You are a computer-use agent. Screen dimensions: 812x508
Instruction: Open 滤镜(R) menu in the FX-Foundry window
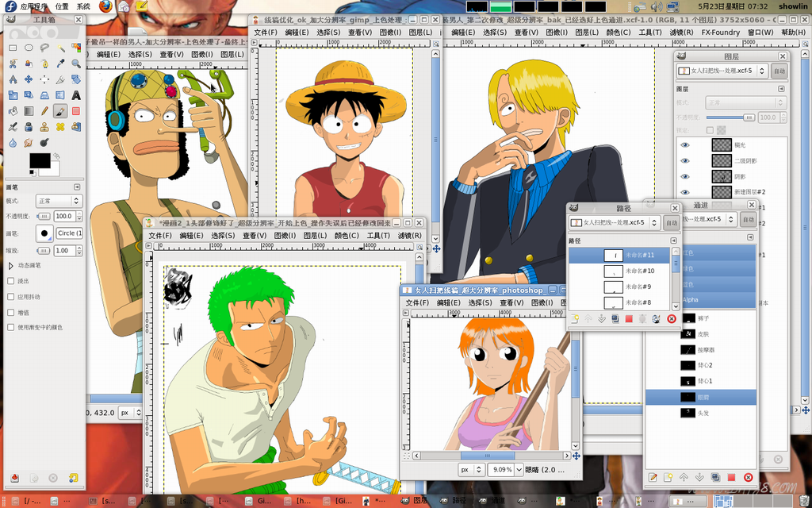[681, 32]
